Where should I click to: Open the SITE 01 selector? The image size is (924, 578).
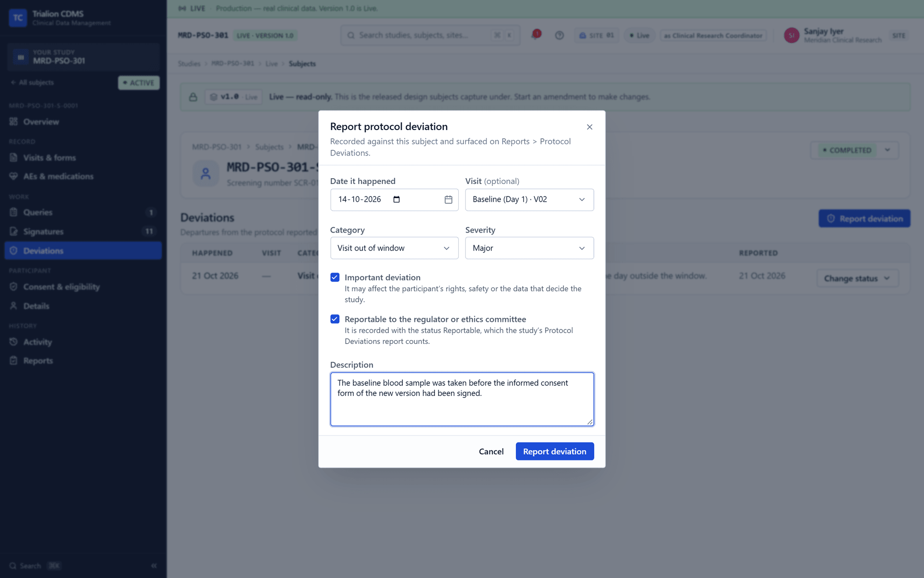(596, 36)
